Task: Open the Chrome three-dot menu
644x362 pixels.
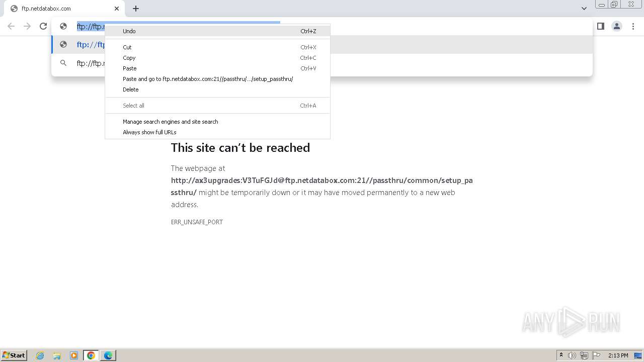Action: [633, 26]
